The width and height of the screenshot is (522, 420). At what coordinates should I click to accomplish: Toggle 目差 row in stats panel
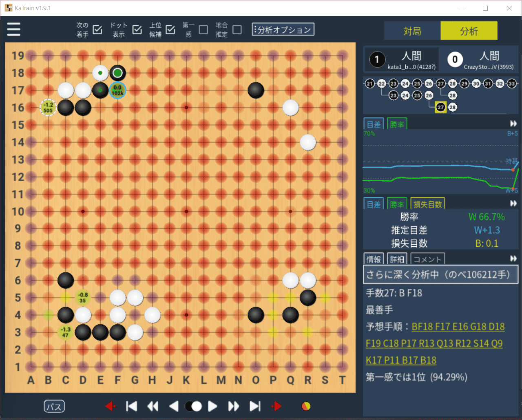(x=374, y=204)
